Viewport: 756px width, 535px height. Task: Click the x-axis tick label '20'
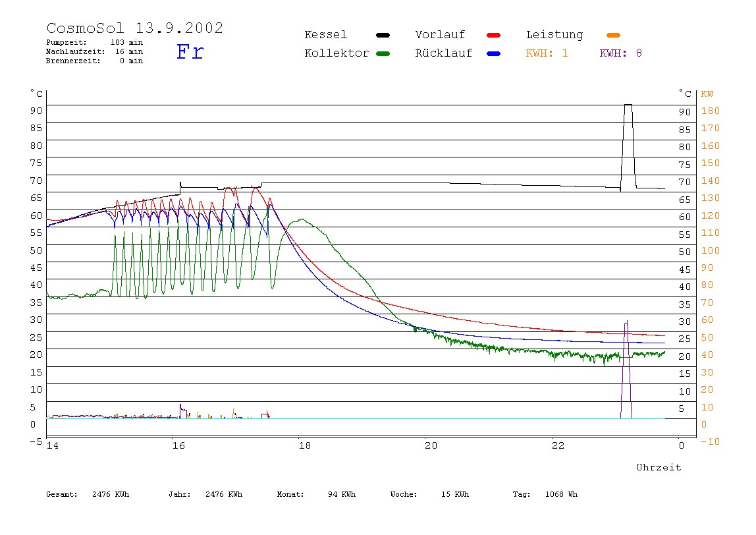tap(431, 446)
